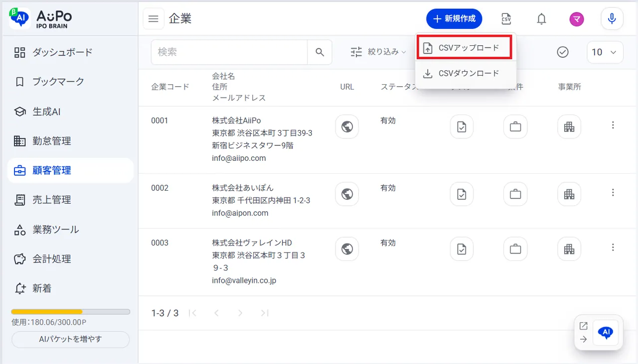
Task: Open 勤怠管理 in sidebar
Action: tap(70, 141)
